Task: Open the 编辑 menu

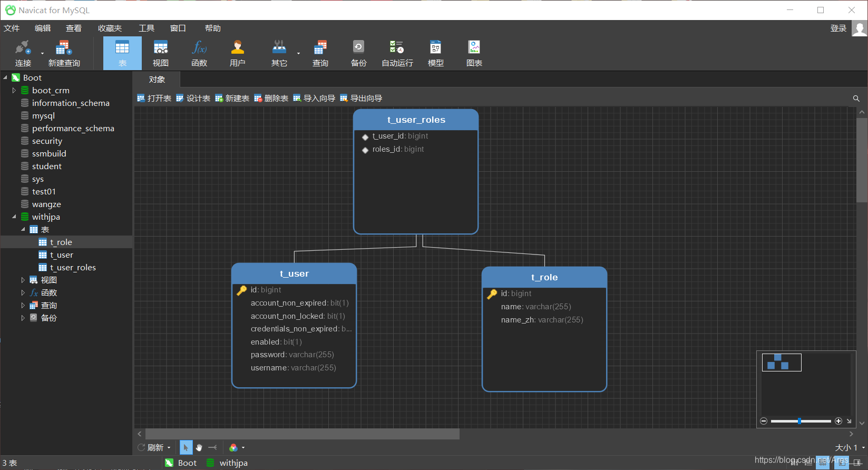Action: [43, 28]
